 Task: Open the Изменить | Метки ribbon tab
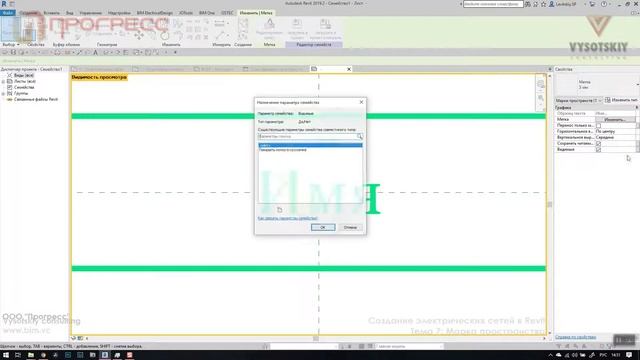(x=256, y=13)
